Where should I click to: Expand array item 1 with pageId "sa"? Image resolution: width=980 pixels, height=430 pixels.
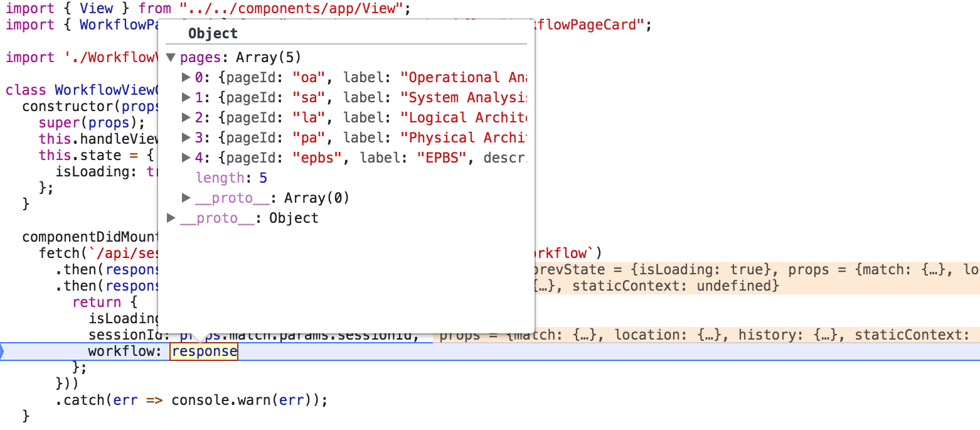[x=186, y=98]
